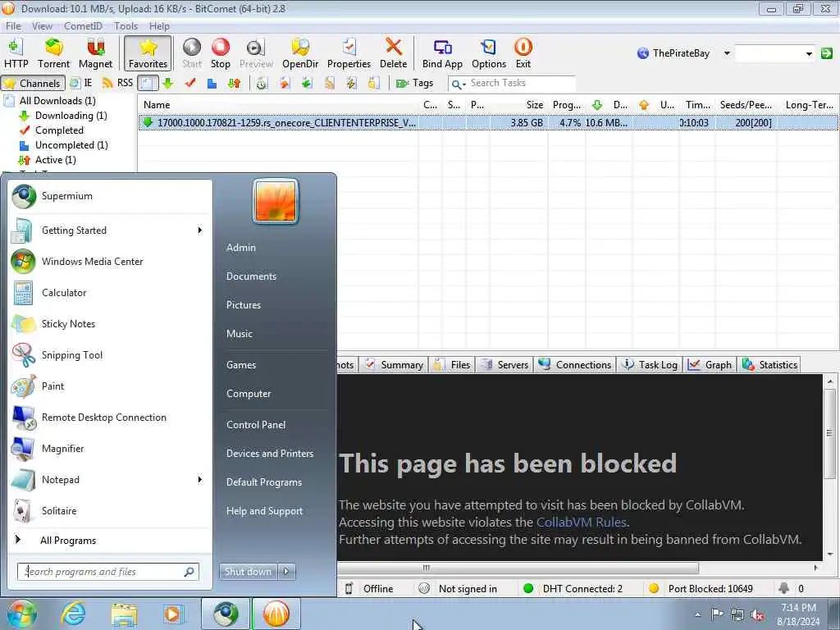Open the download folder with OpenDir

pyautogui.click(x=300, y=53)
